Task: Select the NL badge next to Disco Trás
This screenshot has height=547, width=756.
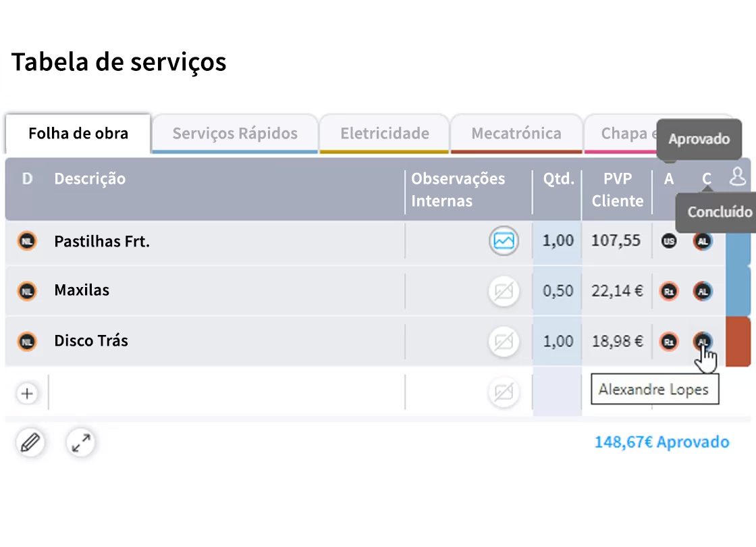Action: point(27,341)
